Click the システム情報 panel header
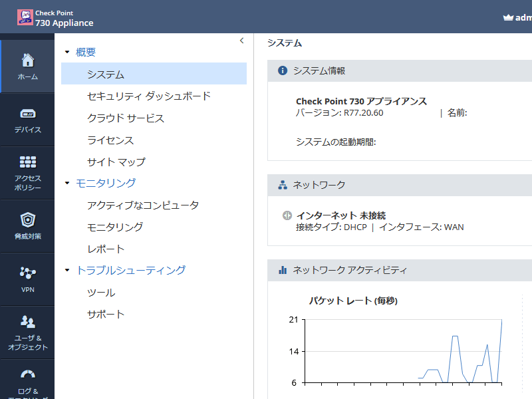Viewport: 532px width, 399px height. tap(400, 70)
